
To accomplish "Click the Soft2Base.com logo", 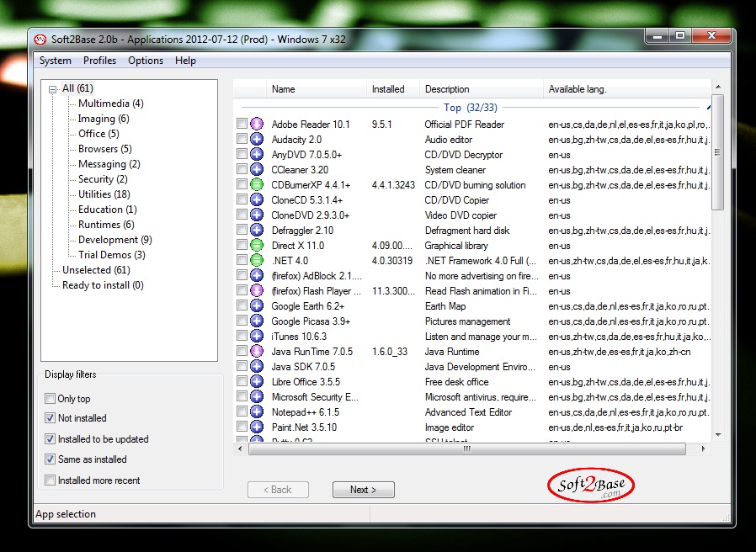I will pos(591,485).
